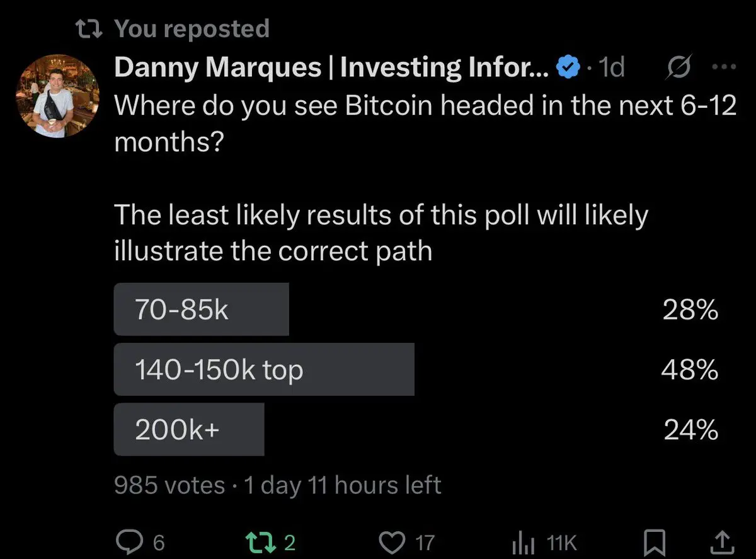This screenshot has height=559, width=756.
Task: Select the 200k+ poll option
Action: pos(416,429)
